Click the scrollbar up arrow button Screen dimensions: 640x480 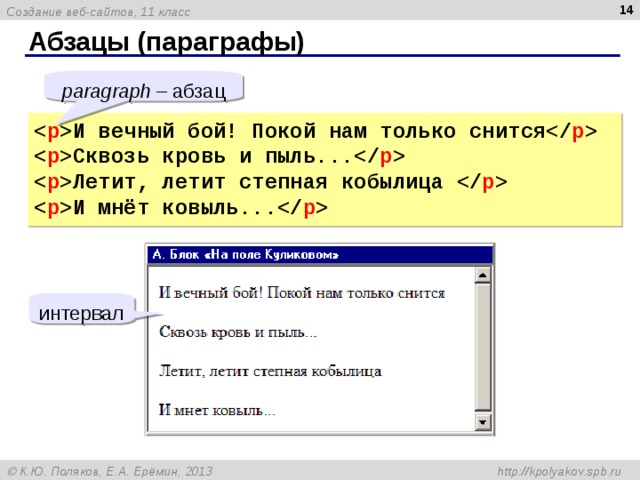[483, 276]
